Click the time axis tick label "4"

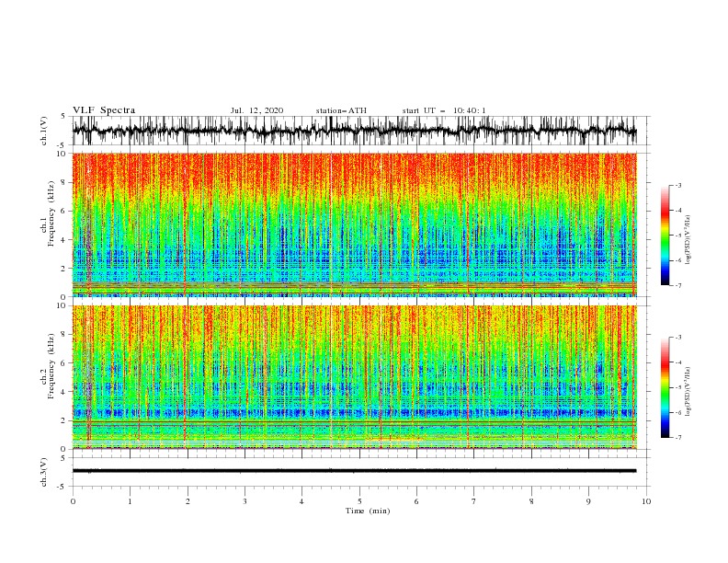click(301, 501)
